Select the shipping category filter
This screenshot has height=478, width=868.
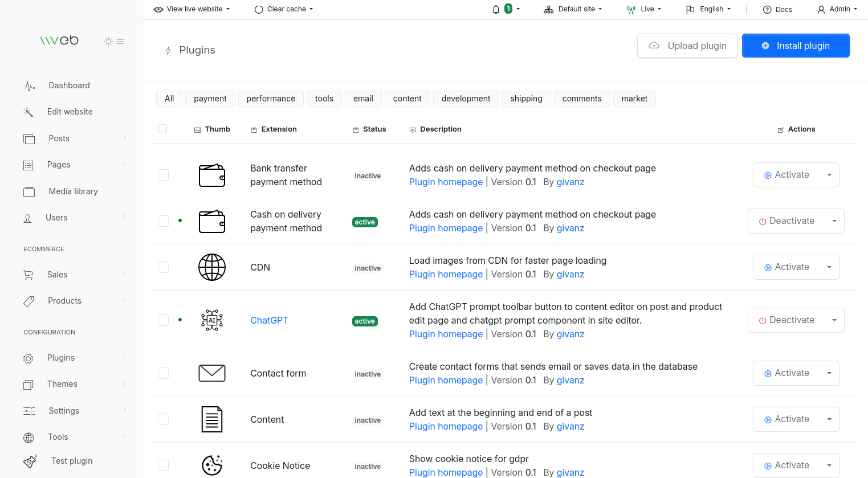point(527,99)
